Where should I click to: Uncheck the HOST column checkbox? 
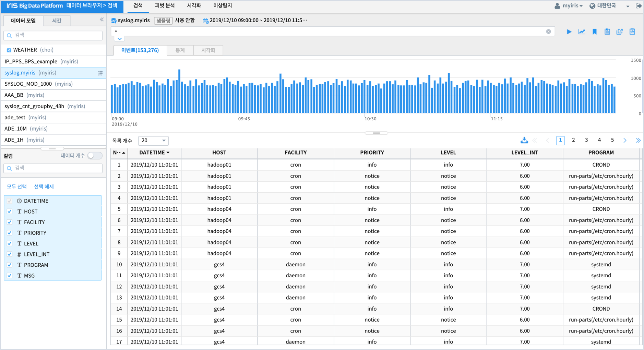pos(10,212)
